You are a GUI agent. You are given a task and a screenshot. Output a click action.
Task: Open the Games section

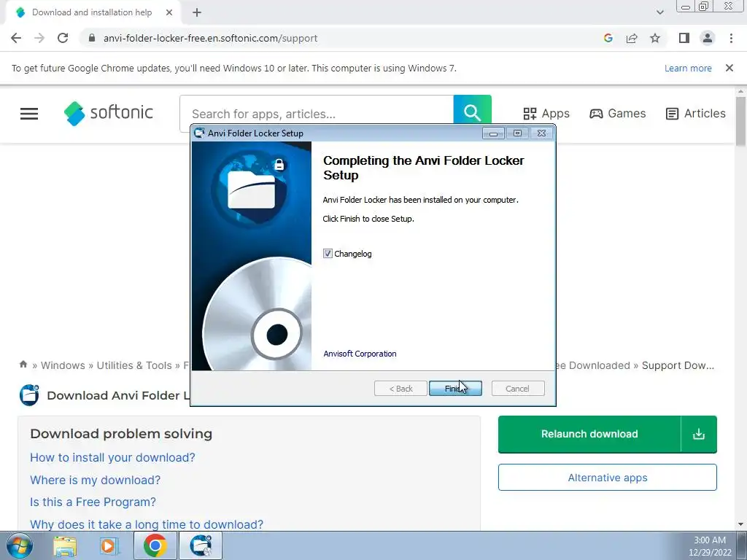pyautogui.click(x=617, y=113)
